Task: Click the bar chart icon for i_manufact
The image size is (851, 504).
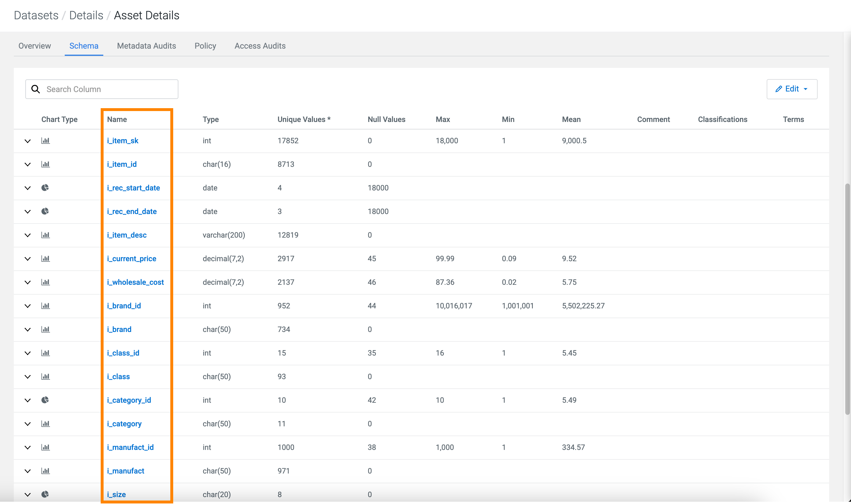Action: [45, 471]
